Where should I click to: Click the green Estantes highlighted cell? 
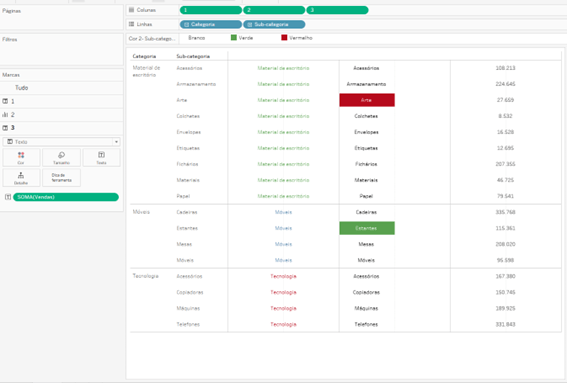click(x=367, y=228)
